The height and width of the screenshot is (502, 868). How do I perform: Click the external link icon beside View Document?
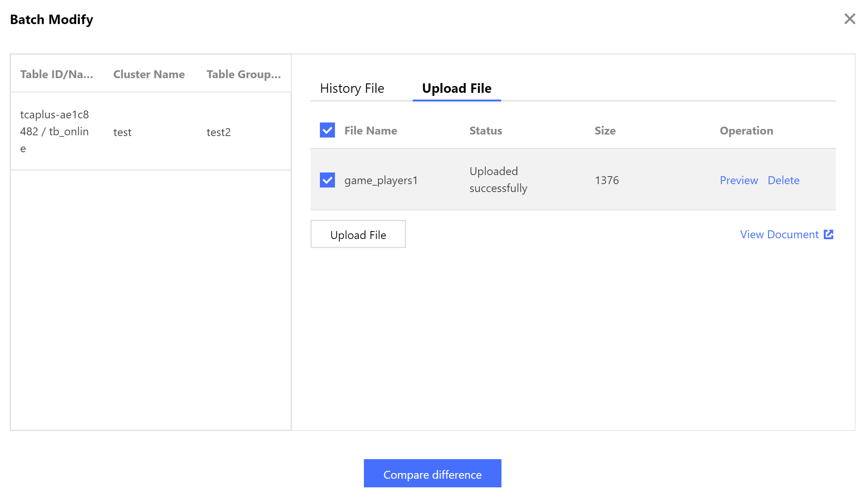click(829, 234)
